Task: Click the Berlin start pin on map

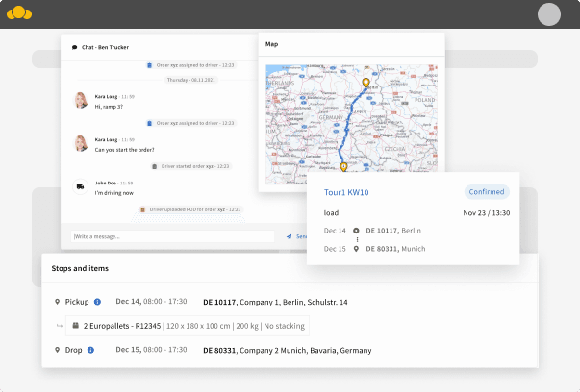Action: pyautogui.click(x=366, y=83)
